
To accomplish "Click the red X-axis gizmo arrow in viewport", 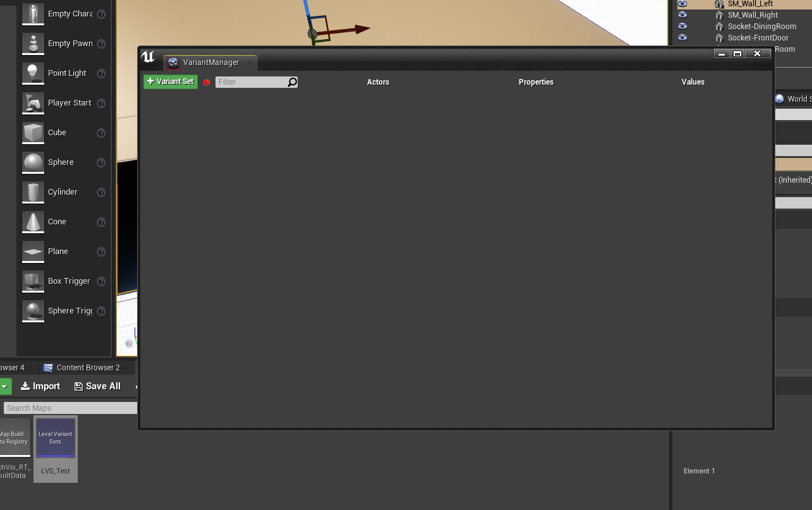I will pyautogui.click(x=362, y=29).
